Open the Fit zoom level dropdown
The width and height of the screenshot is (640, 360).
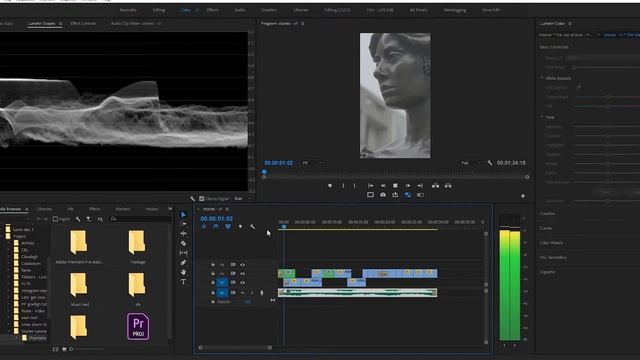313,163
